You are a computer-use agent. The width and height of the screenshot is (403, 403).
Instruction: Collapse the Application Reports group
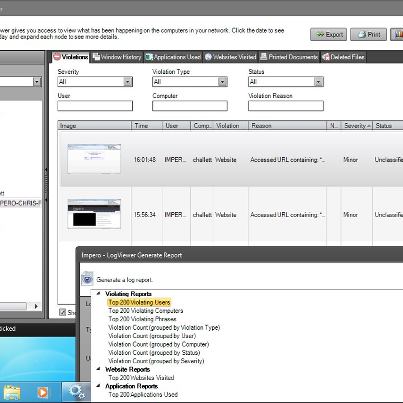click(x=98, y=386)
